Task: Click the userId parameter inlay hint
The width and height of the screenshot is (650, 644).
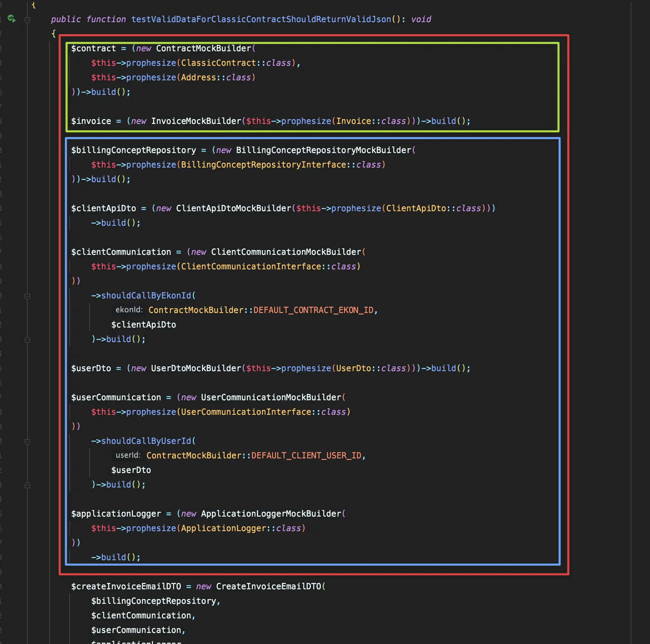Action: coord(128,455)
